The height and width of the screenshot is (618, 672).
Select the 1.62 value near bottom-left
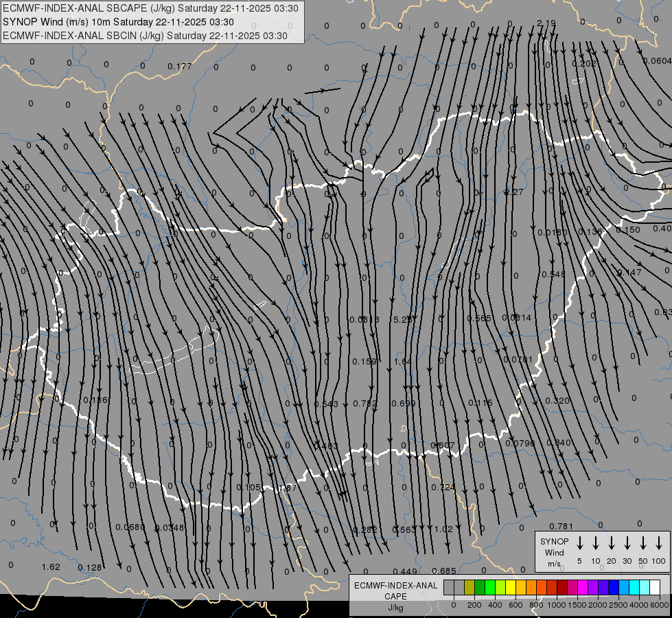51,566
